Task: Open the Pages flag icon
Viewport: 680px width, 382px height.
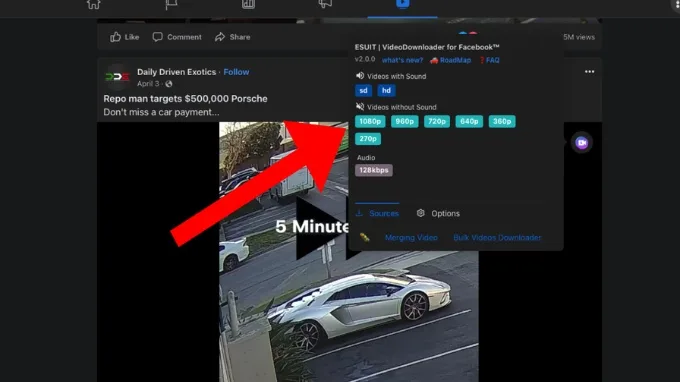Action: 171,4
